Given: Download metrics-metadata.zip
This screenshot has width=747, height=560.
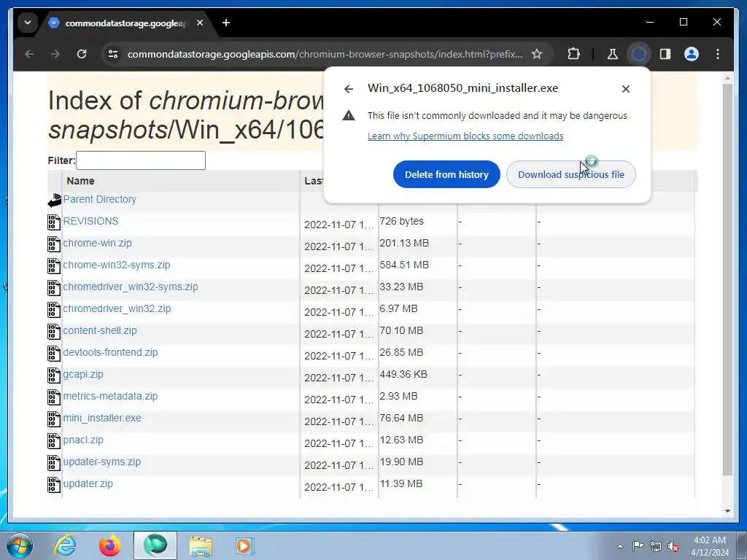Looking at the screenshot, I should tap(110, 396).
